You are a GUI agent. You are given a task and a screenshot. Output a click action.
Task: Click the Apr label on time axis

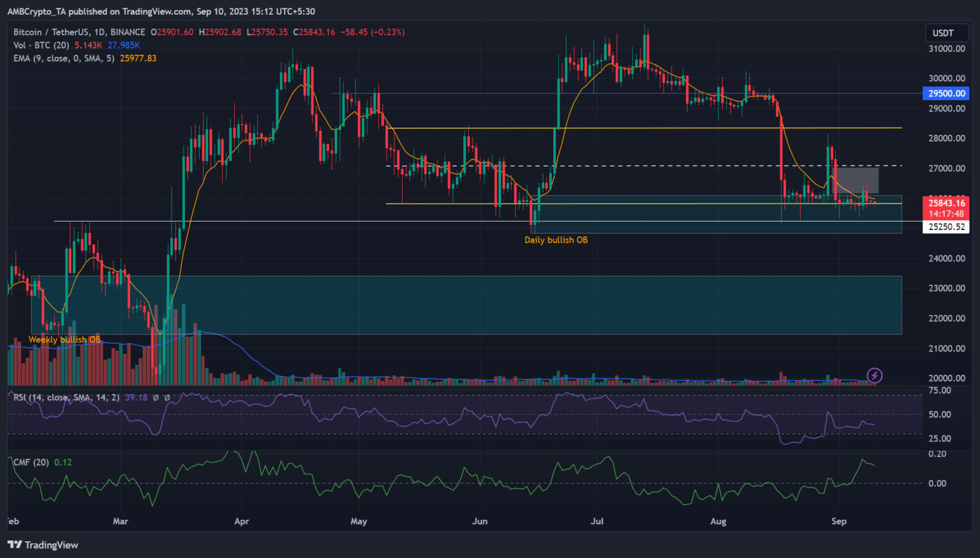tap(241, 522)
